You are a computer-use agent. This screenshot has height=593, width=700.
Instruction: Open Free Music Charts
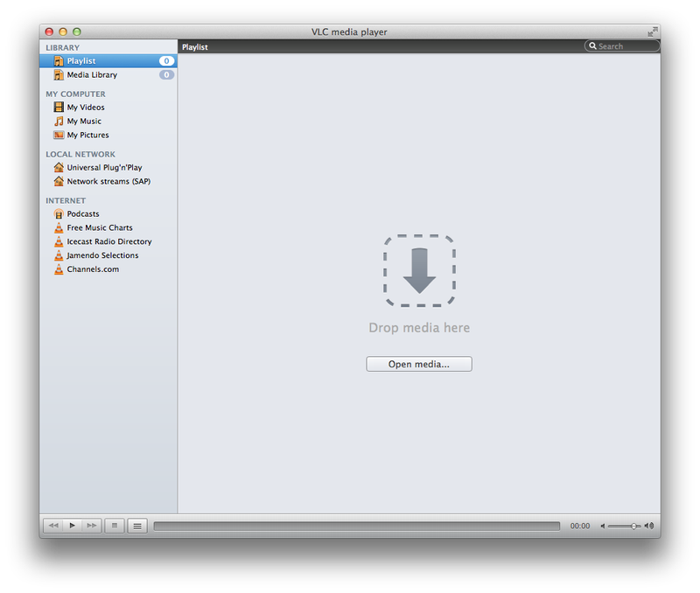click(108, 227)
